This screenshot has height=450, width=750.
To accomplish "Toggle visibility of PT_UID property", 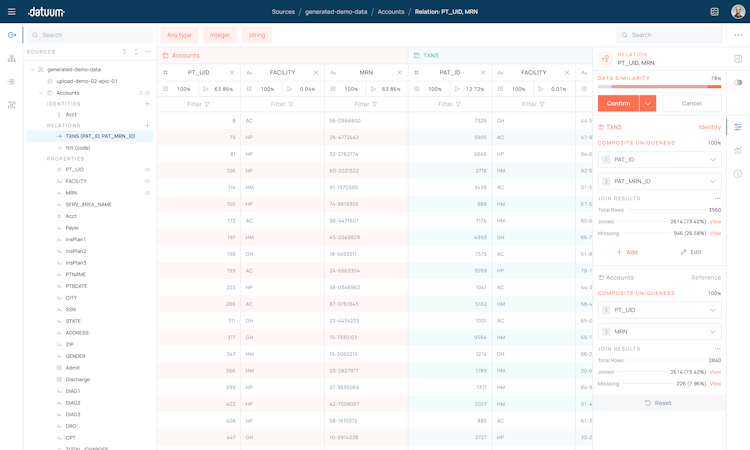I will pos(147,170).
